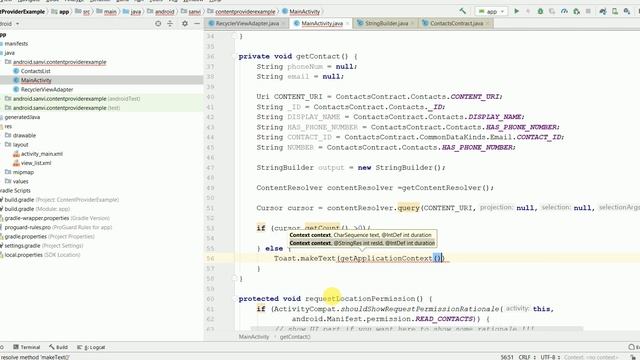Viewport: 640px width, 360px height.
Task: Open view_list.xml in project tree
Action: point(36,163)
